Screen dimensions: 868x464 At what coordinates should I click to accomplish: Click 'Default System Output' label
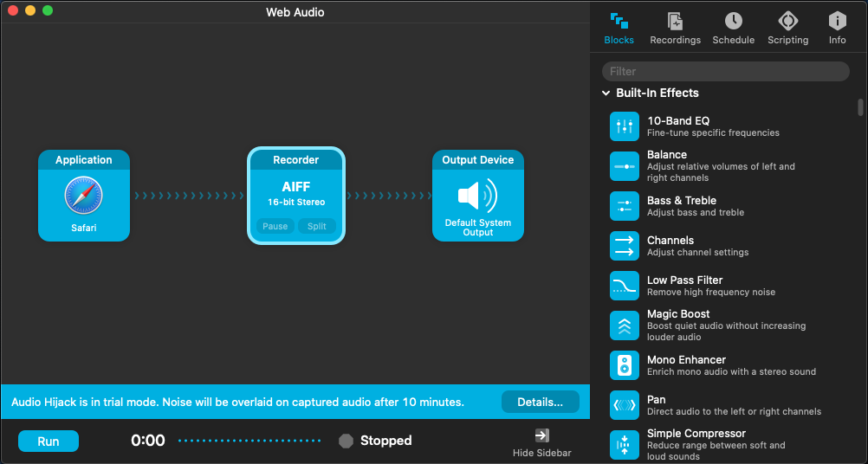(477, 228)
